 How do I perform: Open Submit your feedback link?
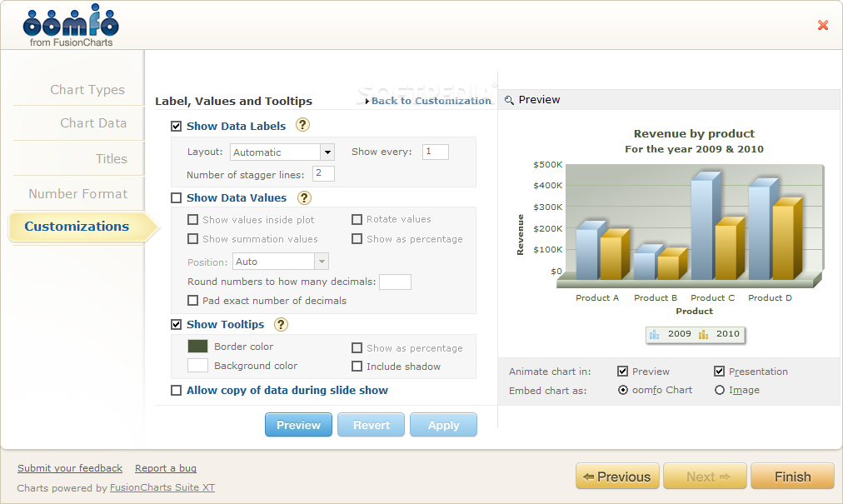click(x=70, y=468)
